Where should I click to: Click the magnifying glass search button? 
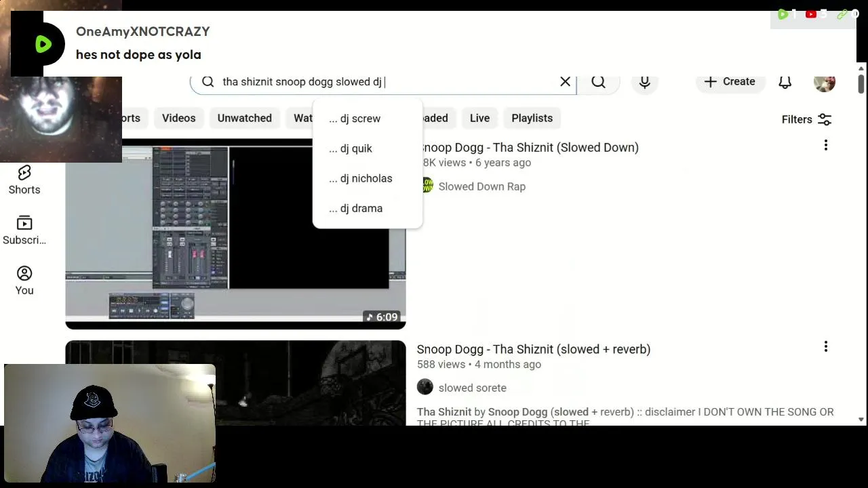pos(598,82)
